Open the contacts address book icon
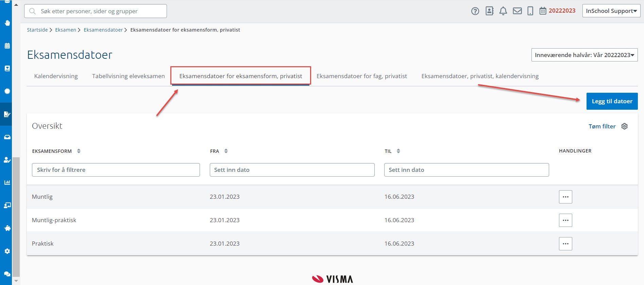 pos(489,11)
